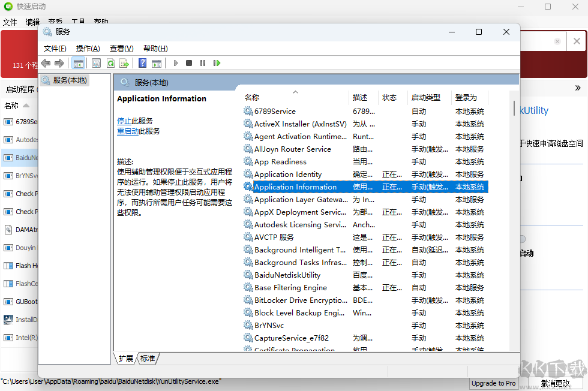This screenshot has width=588, height=391.
Task: Select Background Intelligent Transfer row
Action: point(365,249)
